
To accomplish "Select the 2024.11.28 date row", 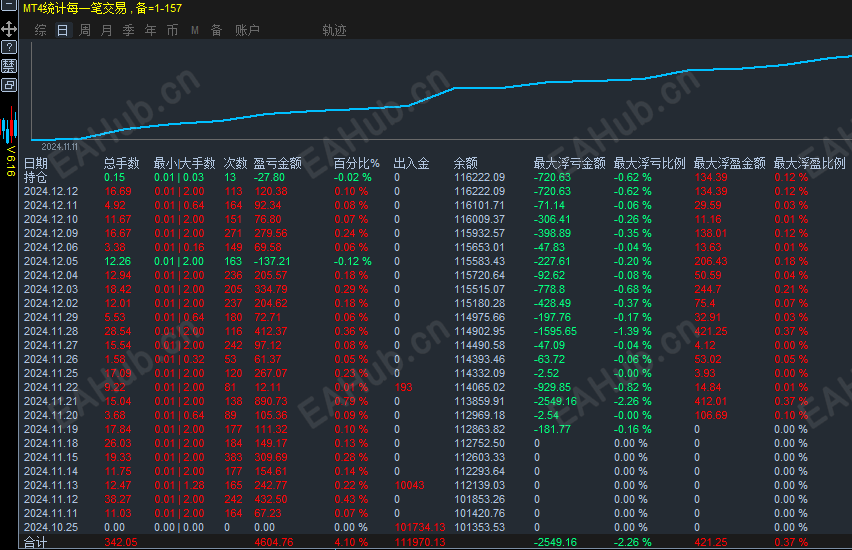I will tap(51, 332).
